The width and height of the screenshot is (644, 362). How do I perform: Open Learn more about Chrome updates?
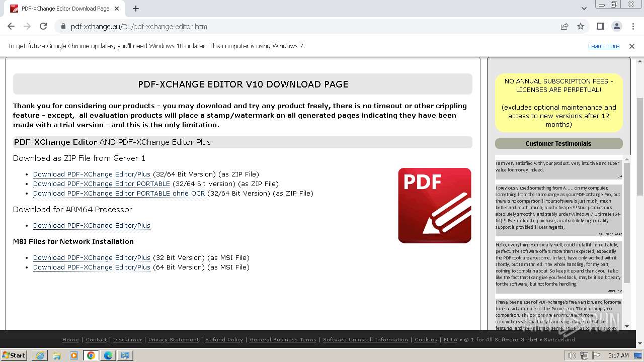[604, 46]
